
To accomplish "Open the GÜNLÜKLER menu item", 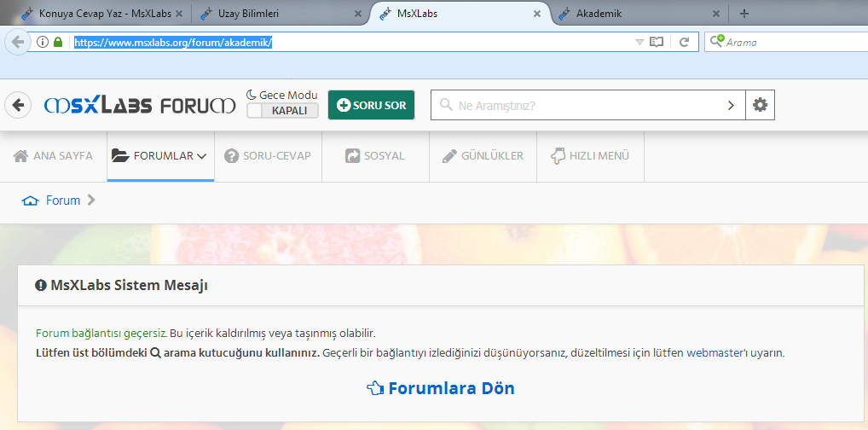I will pyautogui.click(x=483, y=156).
